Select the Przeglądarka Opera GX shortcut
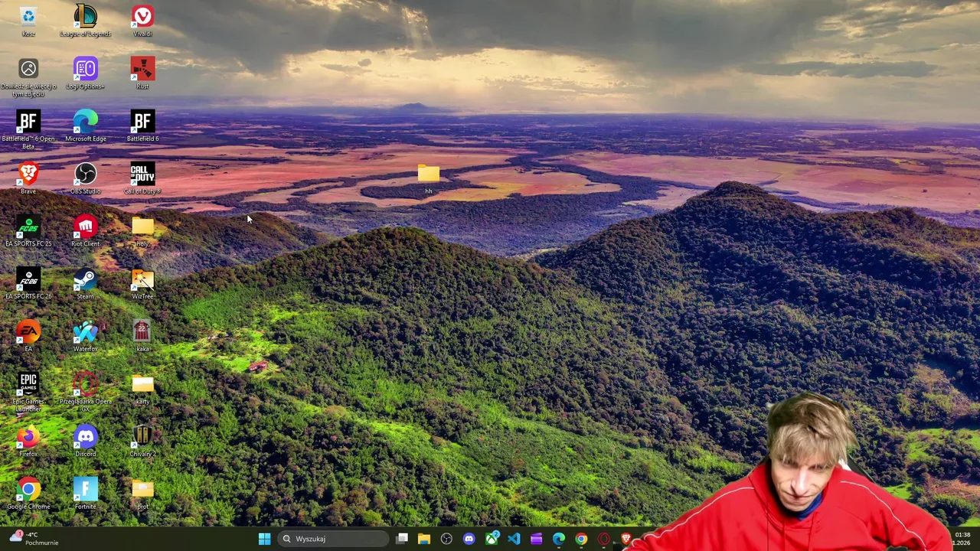Viewport: 980px width, 551px height. [85, 393]
